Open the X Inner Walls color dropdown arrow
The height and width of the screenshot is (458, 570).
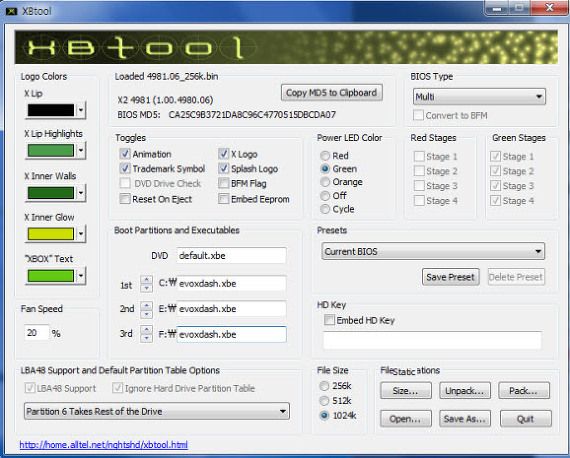point(81,192)
